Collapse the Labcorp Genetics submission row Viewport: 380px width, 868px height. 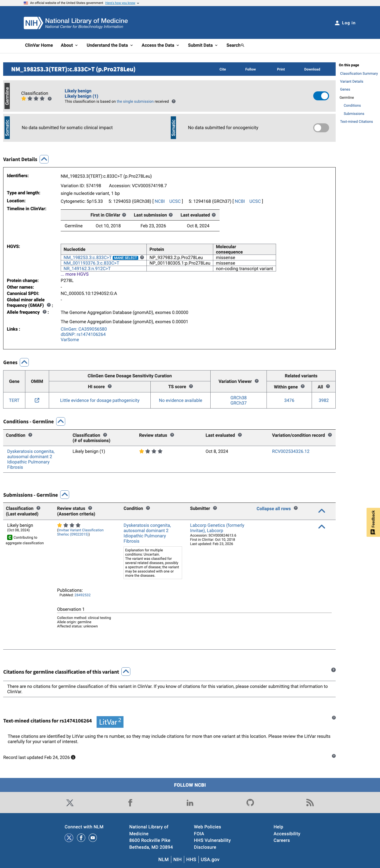(321, 527)
